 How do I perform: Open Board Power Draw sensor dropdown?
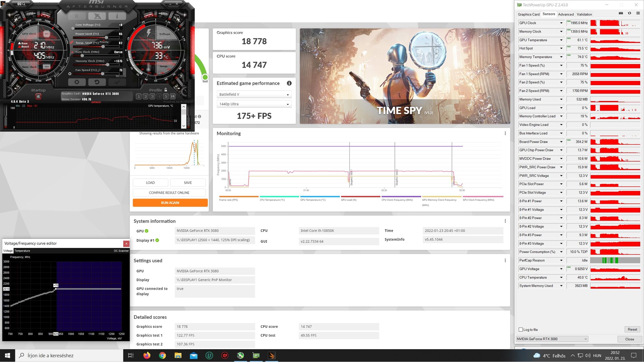pyautogui.click(x=561, y=142)
